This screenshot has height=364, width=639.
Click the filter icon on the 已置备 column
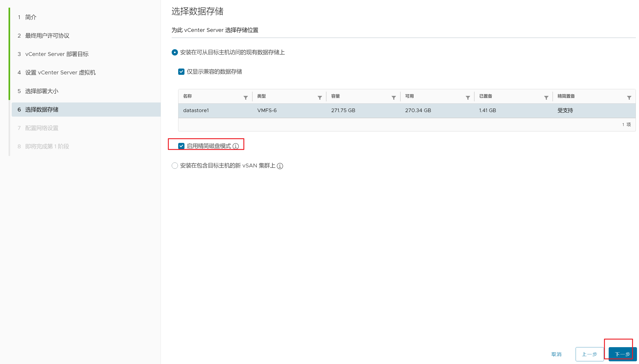[x=546, y=98]
